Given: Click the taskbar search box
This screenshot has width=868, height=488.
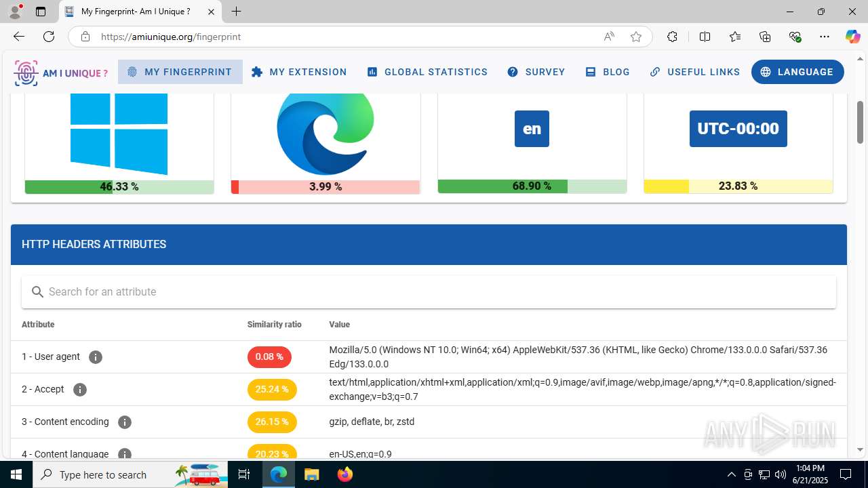Looking at the screenshot, I should coord(131,474).
